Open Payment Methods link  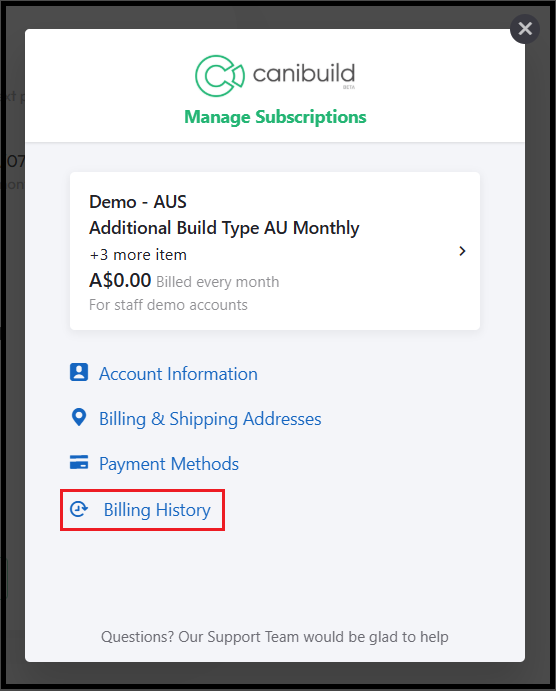coord(169,464)
